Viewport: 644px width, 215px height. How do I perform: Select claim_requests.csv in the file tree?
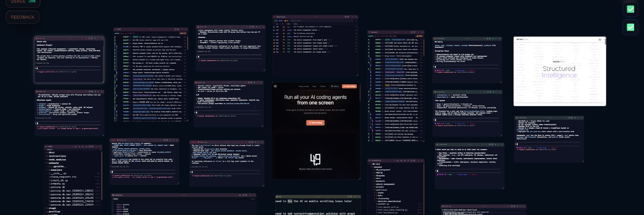(x=63, y=177)
